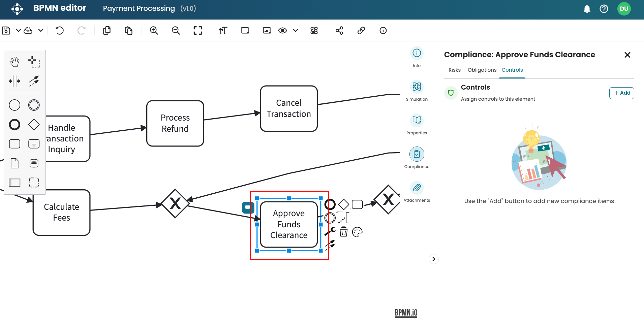This screenshot has width=644, height=324.
Task: Pick the global connect arrow tool
Action: click(x=34, y=81)
